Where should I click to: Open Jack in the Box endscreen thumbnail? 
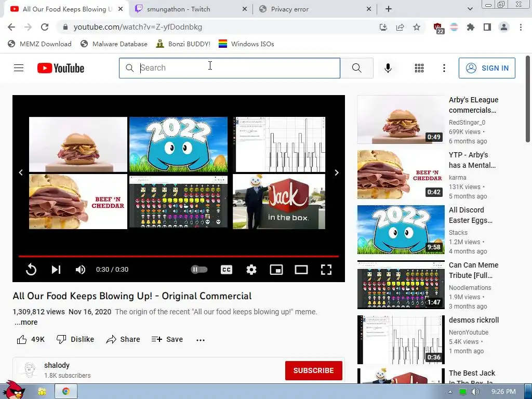[279, 202]
